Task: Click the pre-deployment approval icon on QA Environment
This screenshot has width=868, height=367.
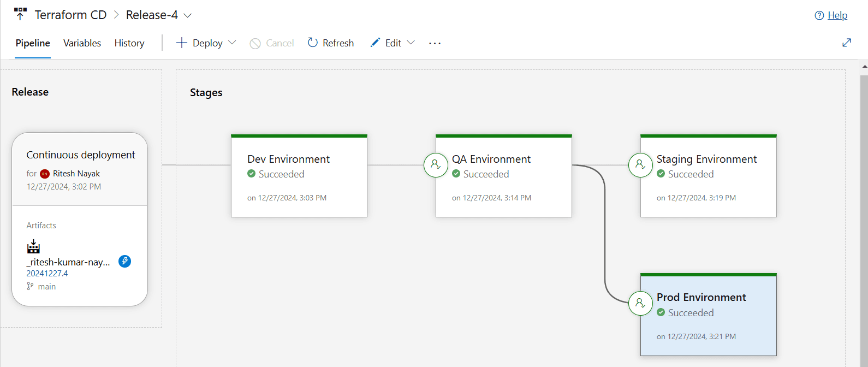Action: pyautogui.click(x=436, y=164)
